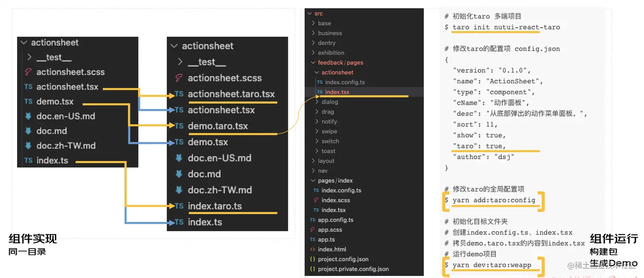
Task: Click the '"type": "component",' config line
Action: coord(494,92)
